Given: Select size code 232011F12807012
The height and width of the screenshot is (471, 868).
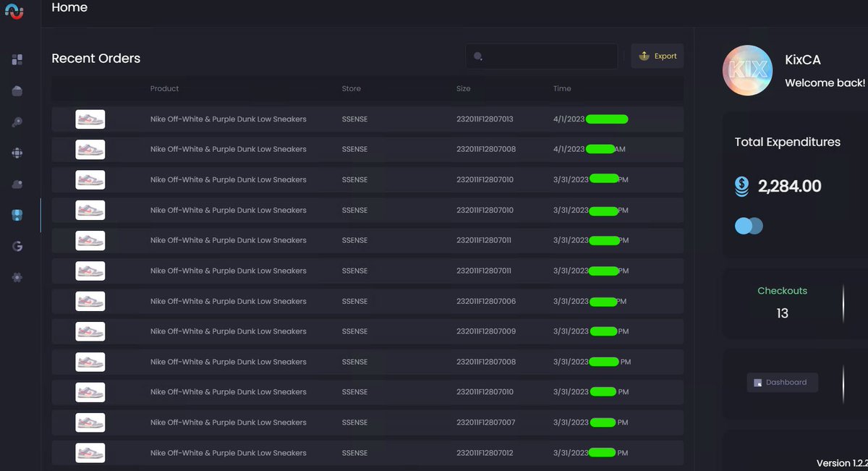Looking at the screenshot, I should pyautogui.click(x=485, y=453).
